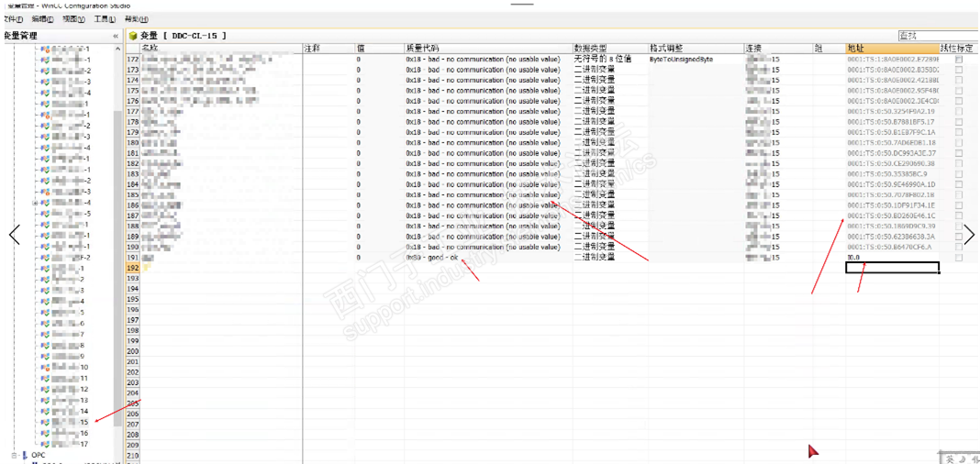Click the yellow cube icon beside 变量 title
980x464 pixels.
click(133, 36)
